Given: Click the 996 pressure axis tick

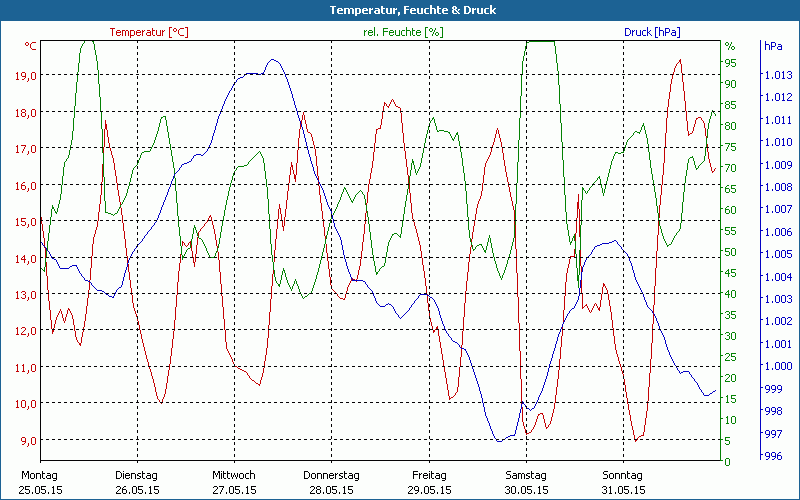Looking at the screenshot, I should pyautogui.click(x=773, y=456).
